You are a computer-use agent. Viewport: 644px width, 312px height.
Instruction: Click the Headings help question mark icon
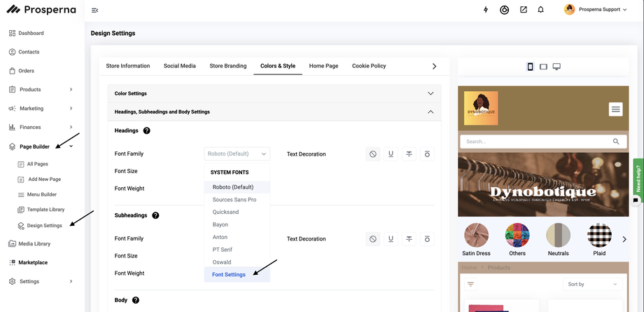pos(146,130)
